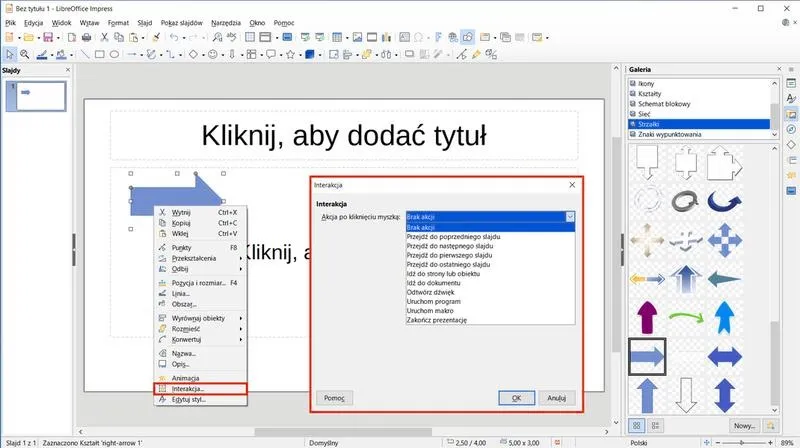Click the Undo arrow icon
Viewport: 800px width, 448px height.
[174, 37]
